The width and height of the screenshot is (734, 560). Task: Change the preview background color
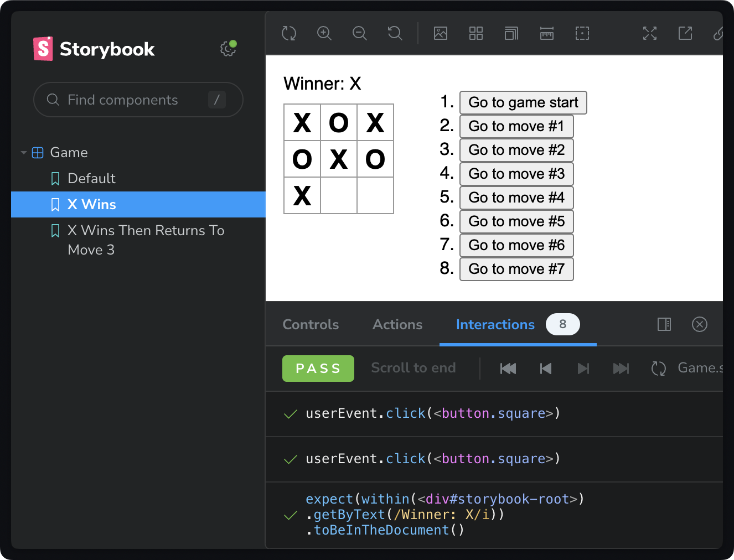click(x=440, y=33)
